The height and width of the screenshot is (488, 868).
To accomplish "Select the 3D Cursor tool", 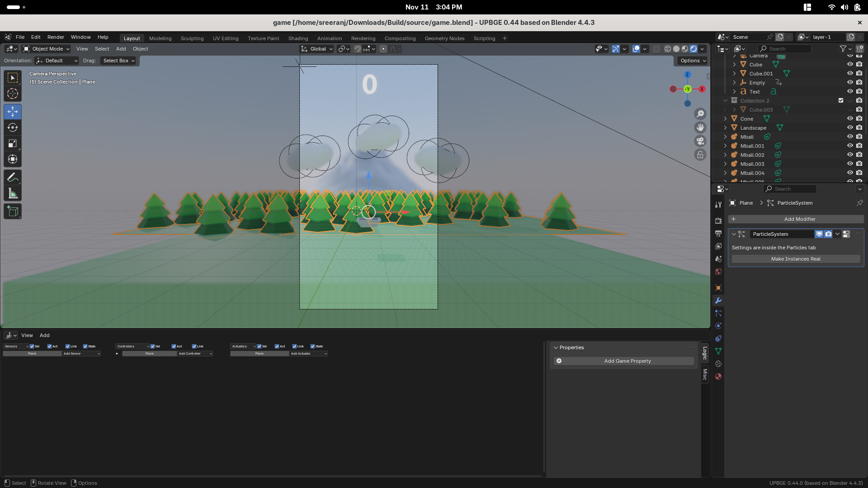I will (13, 94).
